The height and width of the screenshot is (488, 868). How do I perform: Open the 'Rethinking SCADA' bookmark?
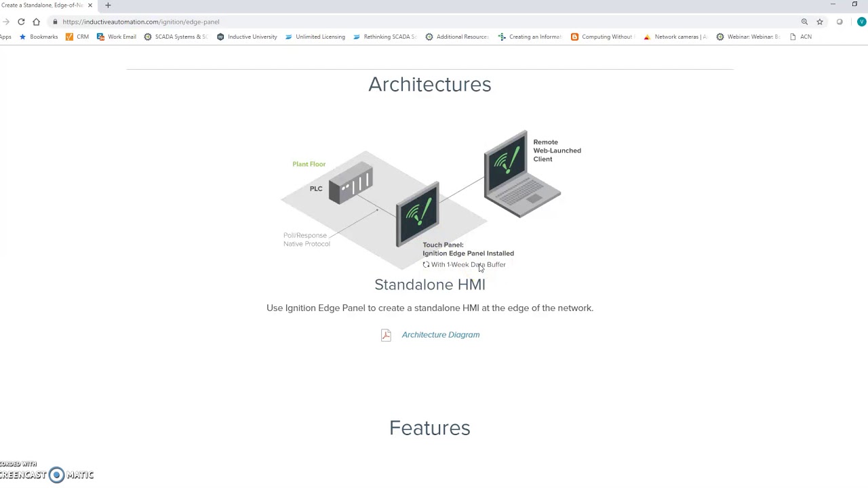click(x=384, y=37)
